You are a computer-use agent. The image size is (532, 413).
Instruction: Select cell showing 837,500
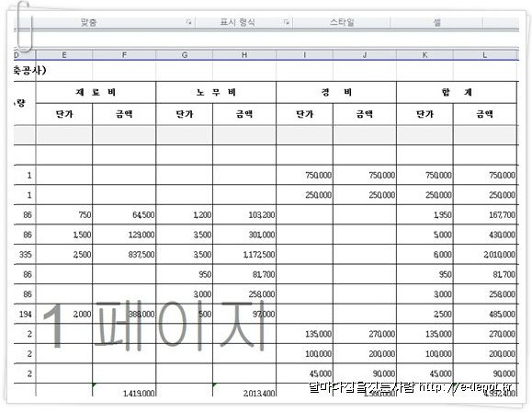(124, 255)
